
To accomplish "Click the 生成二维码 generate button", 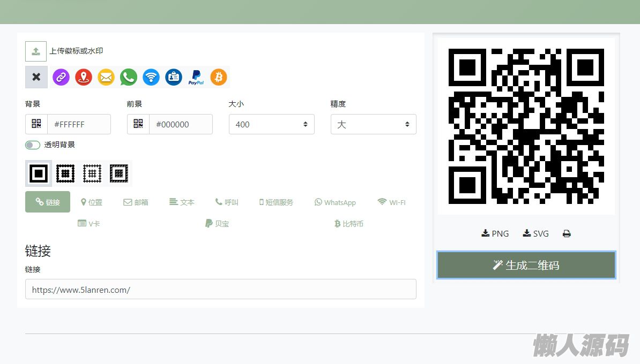I will (526, 265).
